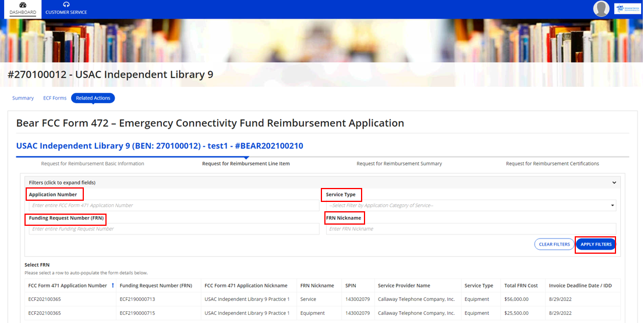The width and height of the screenshot is (644, 323).
Task: Focus the FRN Nickname input field
Action: (x=471, y=229)
